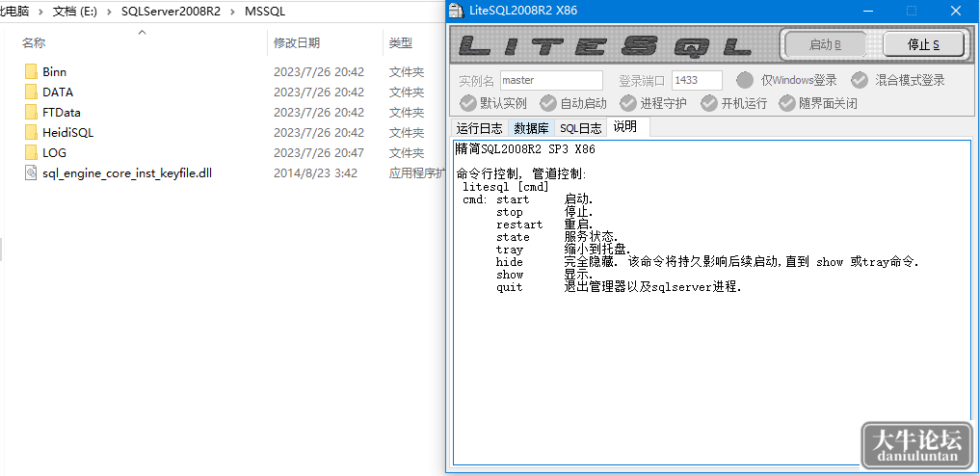Click in the 说明 description text area
The width and height of the screenshot is (980, 476).
713,303
